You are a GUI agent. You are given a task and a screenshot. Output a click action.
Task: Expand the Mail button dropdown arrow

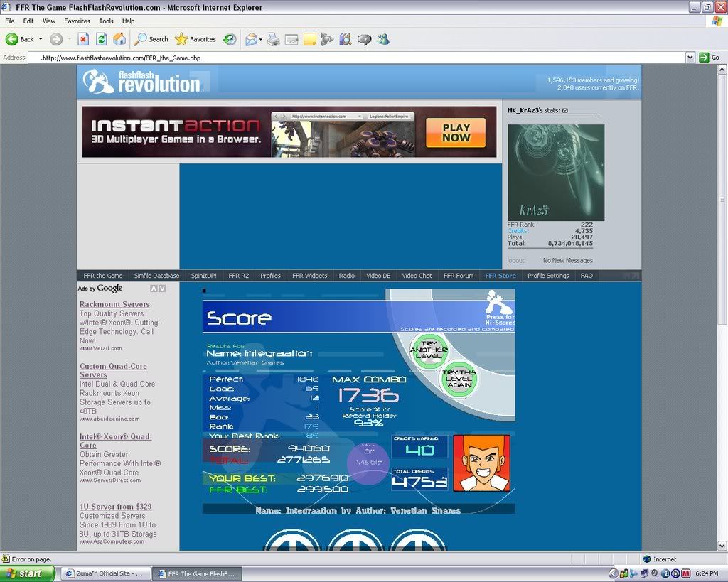point(261,39)
